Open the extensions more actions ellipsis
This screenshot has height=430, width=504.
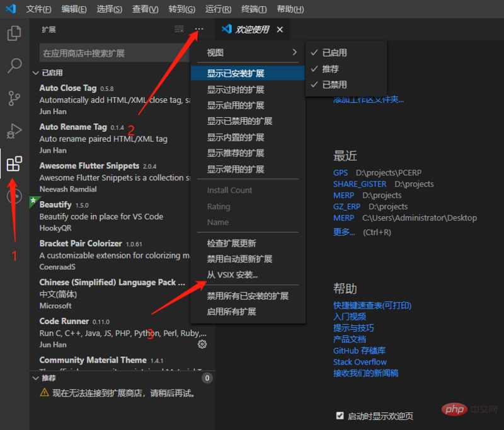[199, 29]
